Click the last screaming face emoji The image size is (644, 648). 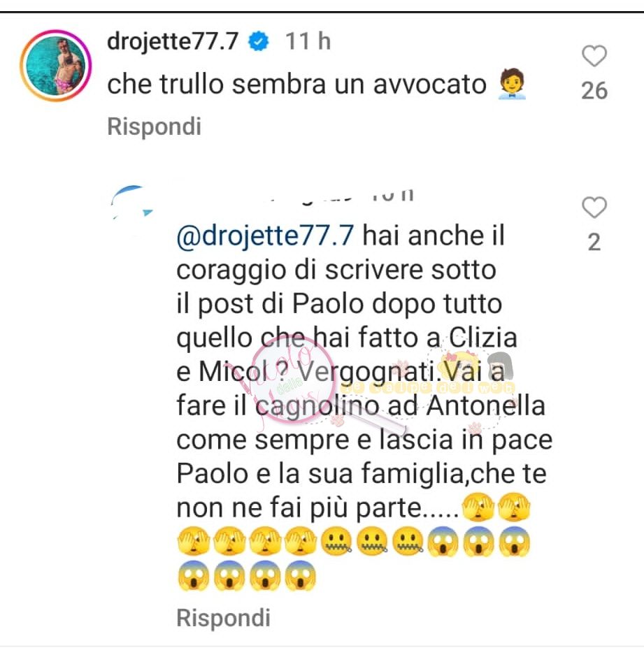coord(301,575)
